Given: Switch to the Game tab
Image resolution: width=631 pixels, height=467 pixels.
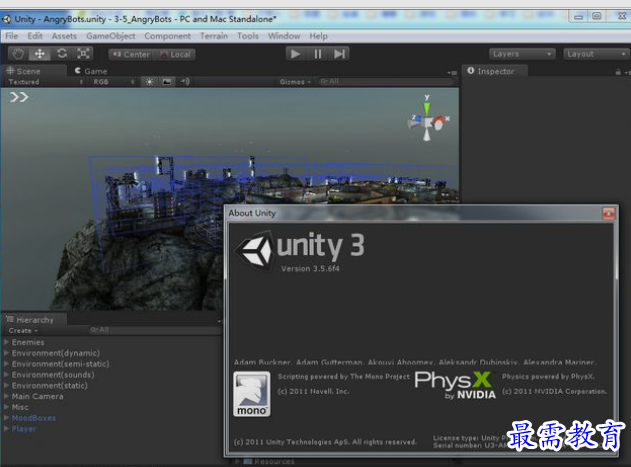Looking at the screenshot, I should tap(91, 71).
